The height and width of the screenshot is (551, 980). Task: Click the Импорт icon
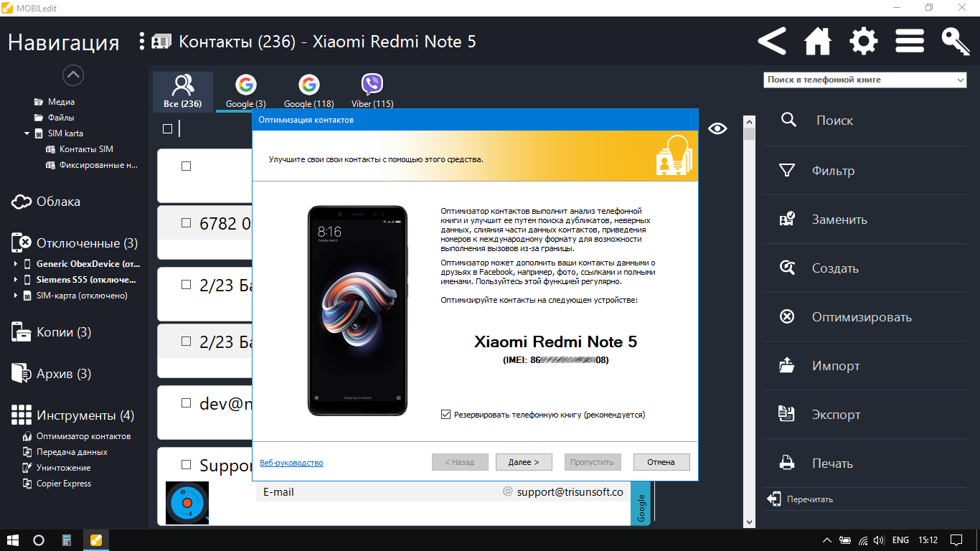coord(787,366)
